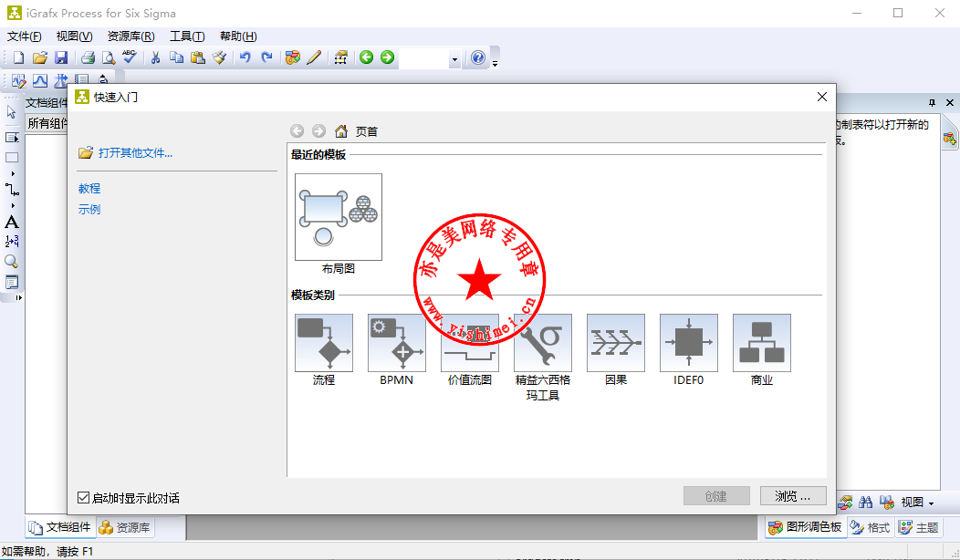Click the Print toolbar icon
Image resolution: width=960 pixels, height=560 pixels.
tap(88, 57)
